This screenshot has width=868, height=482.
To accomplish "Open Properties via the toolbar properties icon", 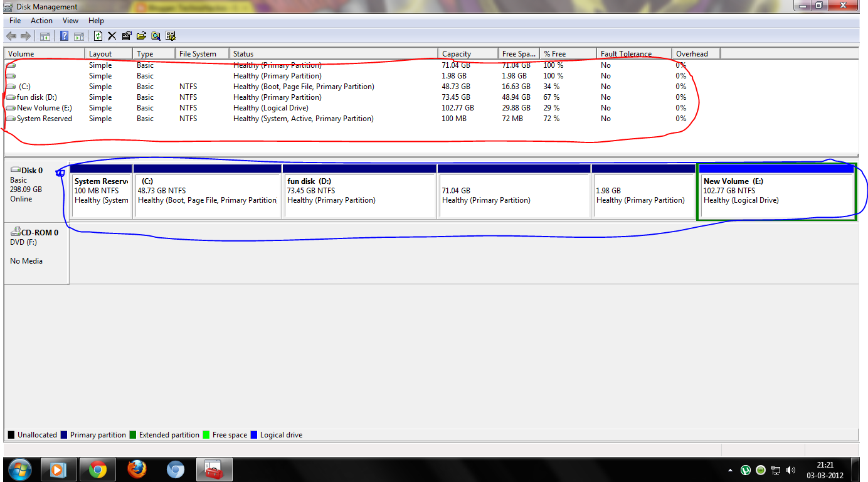I will click(x=126, y=36).
